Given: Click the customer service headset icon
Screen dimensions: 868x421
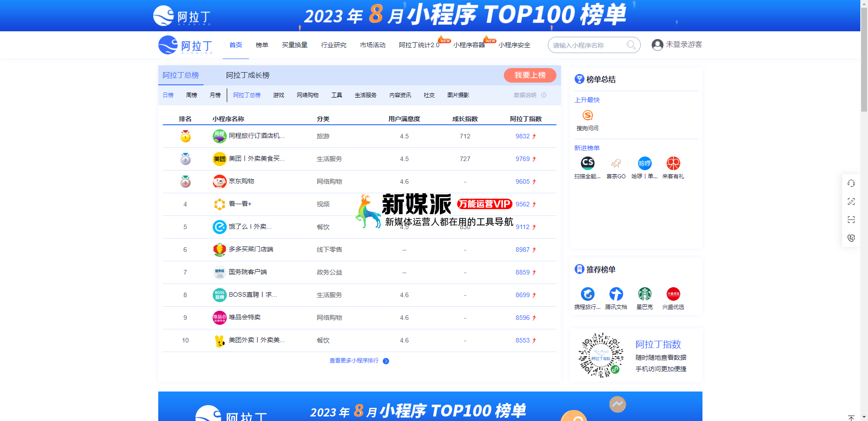Looking at the screenshot, I should point(851,183).
